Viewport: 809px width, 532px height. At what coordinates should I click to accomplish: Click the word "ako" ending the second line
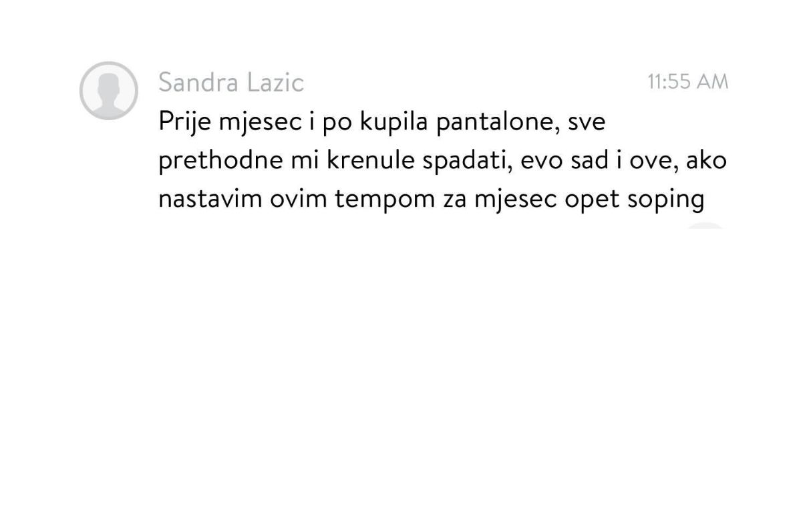click(706, 161)
